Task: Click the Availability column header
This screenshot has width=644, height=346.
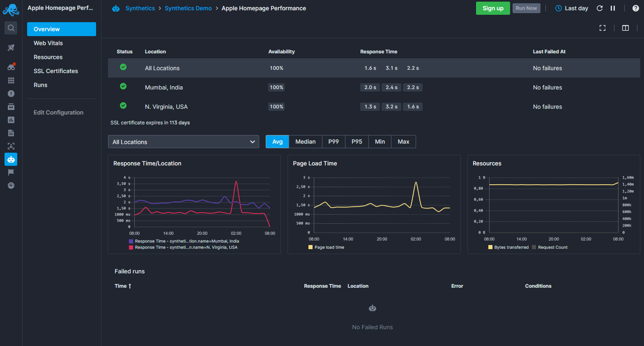Action: pyautogui.click(x=281, y=52)
